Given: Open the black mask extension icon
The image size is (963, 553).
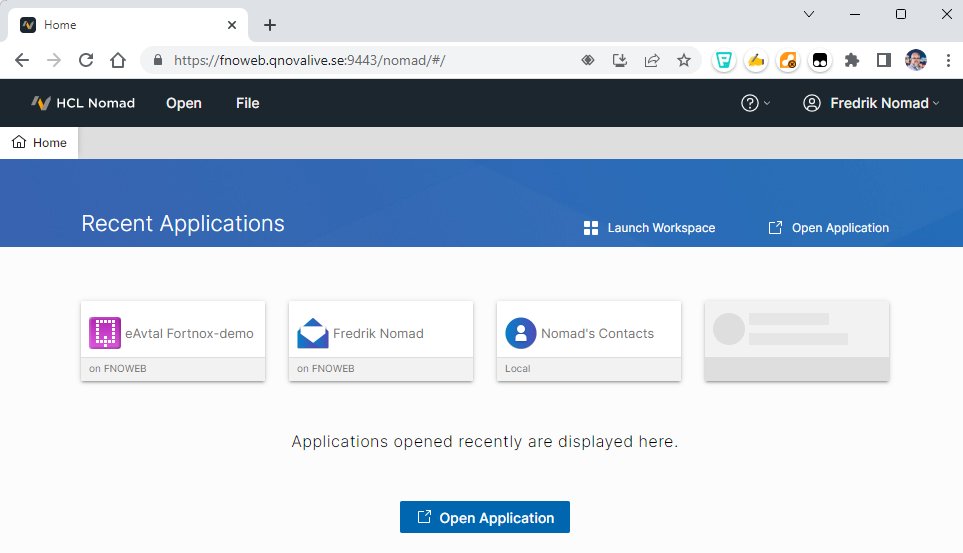Looking at the screenshot, I should (x=820, y=60).
